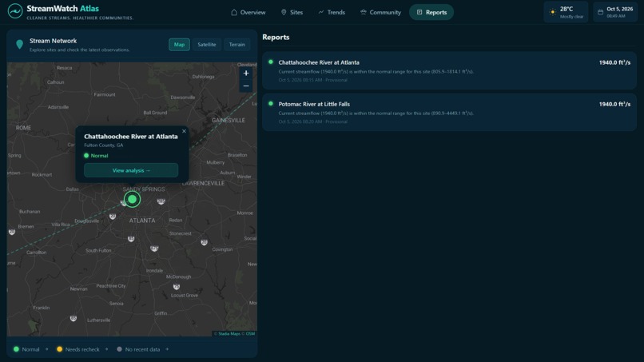Close the Chattahoochee River popup
644x362 pixels.
coord(184,131)
